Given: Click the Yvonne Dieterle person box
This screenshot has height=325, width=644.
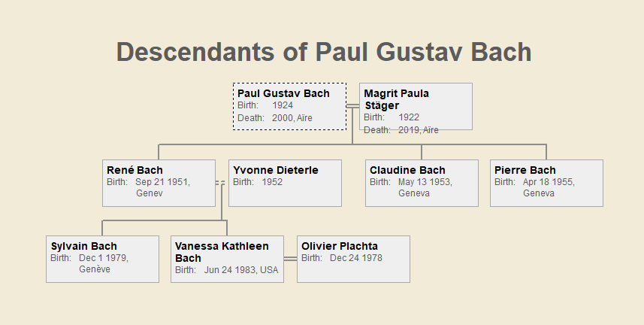Looking at the screenshot, I should (285, 183).
